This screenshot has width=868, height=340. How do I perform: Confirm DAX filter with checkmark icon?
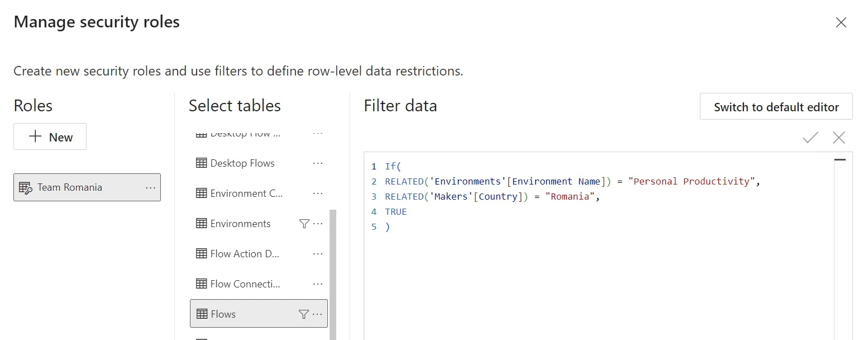[810, 138]
